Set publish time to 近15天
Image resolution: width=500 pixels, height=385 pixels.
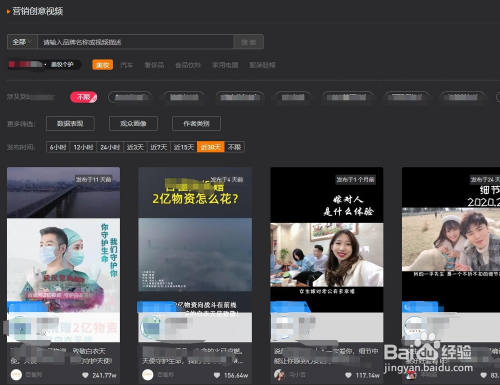tap(184, 147)
